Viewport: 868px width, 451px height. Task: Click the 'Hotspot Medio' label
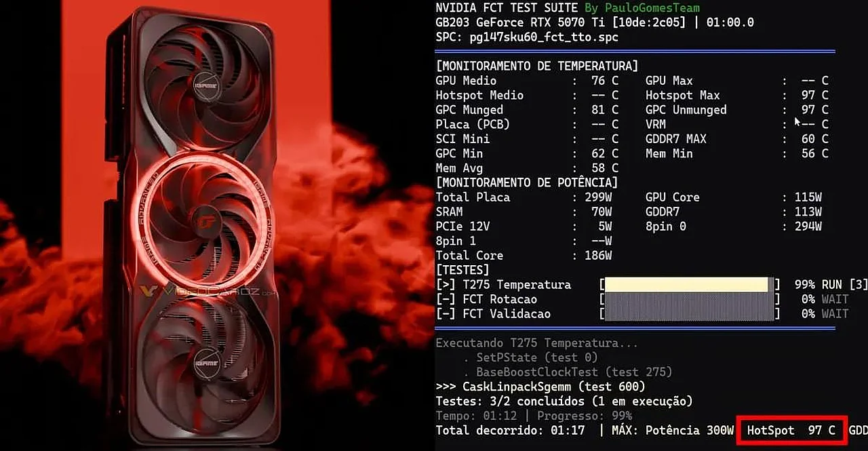[x=479, y=95]
